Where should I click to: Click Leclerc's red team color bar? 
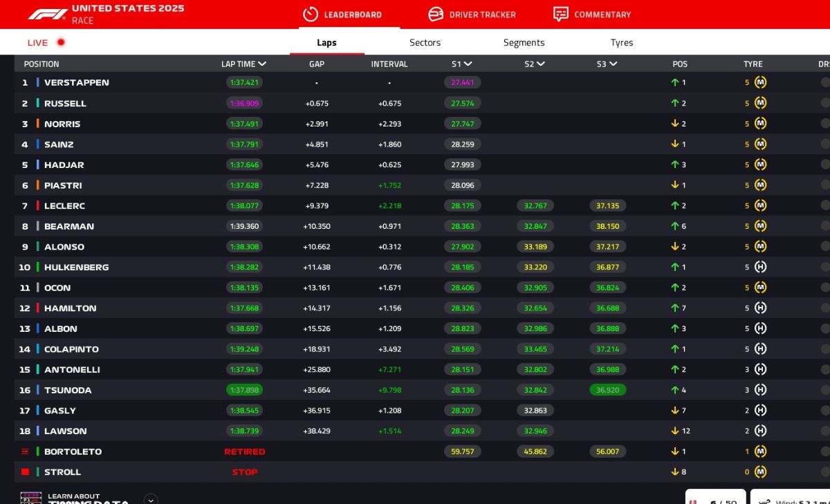click(38, 206)
